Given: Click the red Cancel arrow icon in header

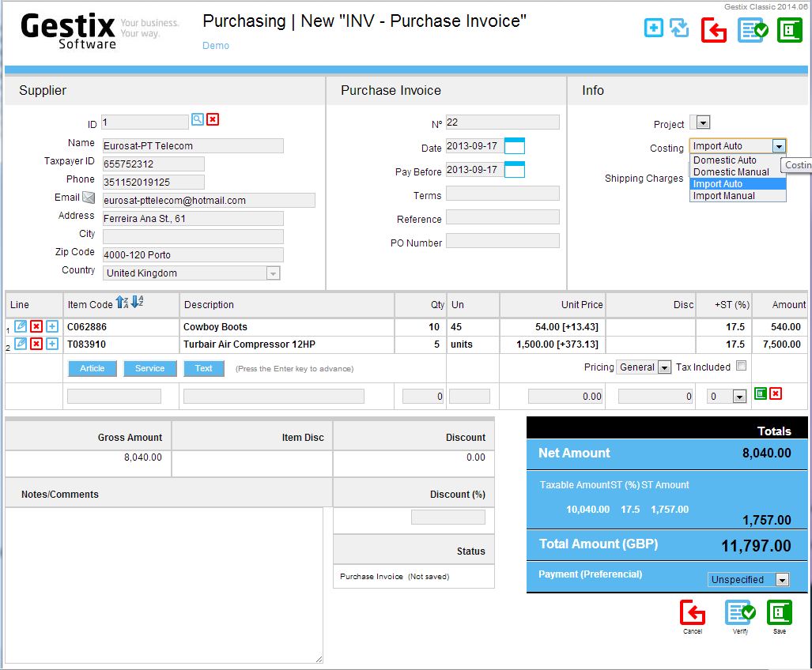Looking at the screenshot, I should click(x=714, y=30).
